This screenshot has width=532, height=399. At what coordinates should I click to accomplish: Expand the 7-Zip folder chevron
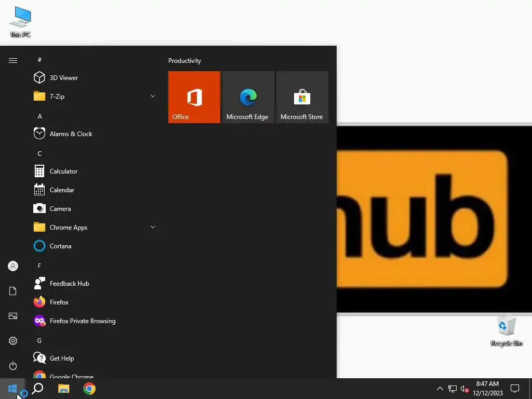pyautogui.click(x=153, y=96)
